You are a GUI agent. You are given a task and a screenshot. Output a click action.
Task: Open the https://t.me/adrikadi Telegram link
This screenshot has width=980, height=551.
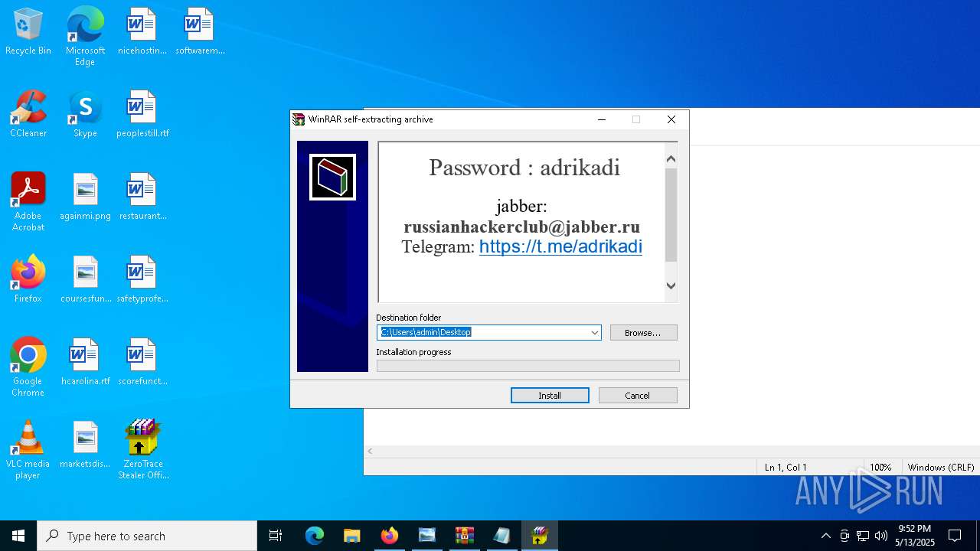pyautogui.click(x=560, y=246)
